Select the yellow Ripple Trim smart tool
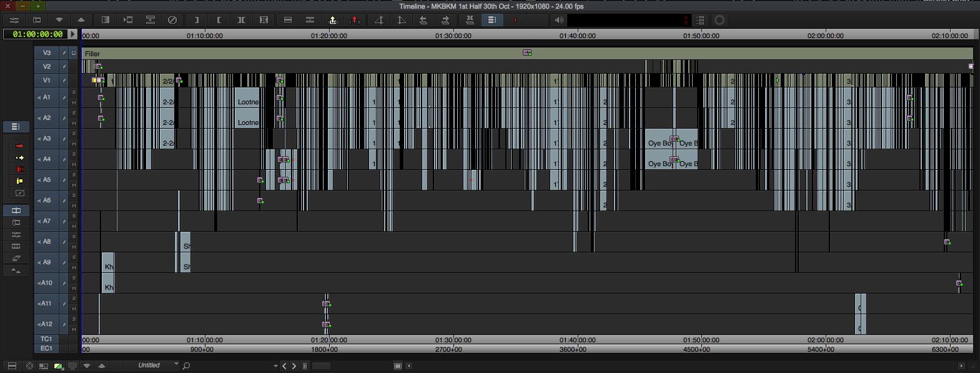Image resolution: width=980 pixels, height=373 pixels. 19,181
